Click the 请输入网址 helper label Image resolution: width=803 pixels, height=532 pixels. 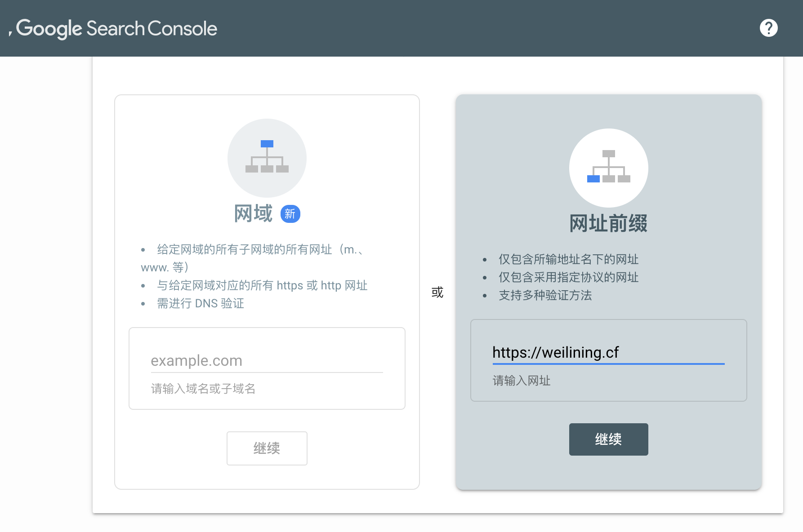click(522, 381)
